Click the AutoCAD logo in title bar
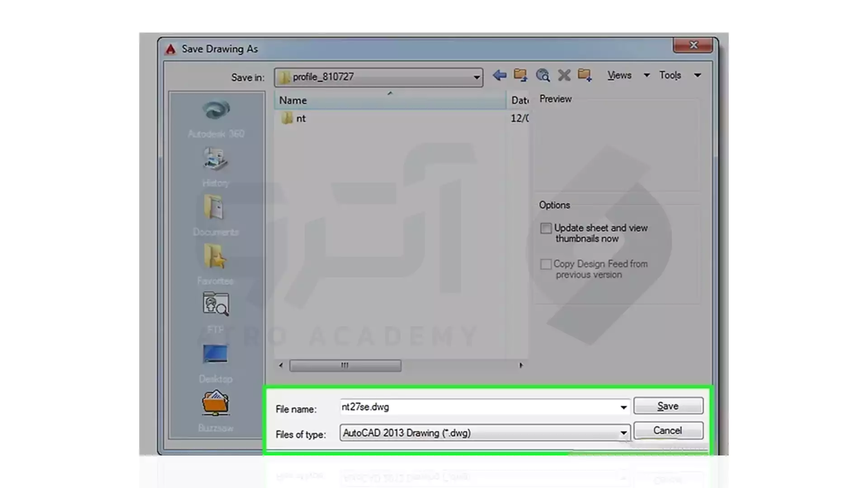This screenshot has height=488, width=868. click(170, 49)
